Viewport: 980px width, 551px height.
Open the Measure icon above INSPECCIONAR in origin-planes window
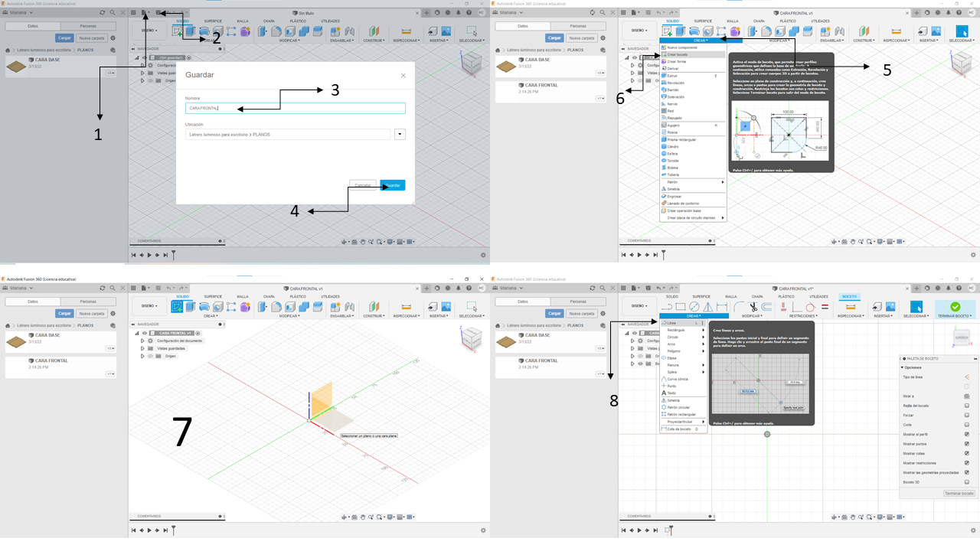pos(407,307)
